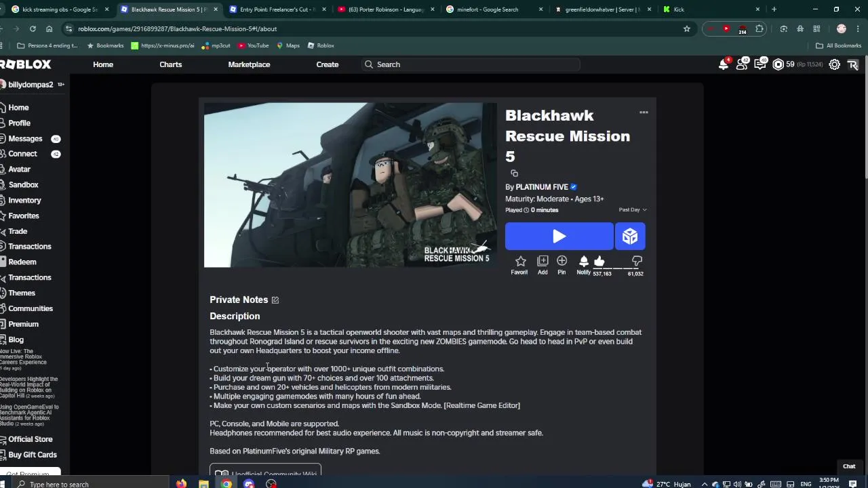
Task: Open Marketplace in the top navigation
Action: [249, 64]
